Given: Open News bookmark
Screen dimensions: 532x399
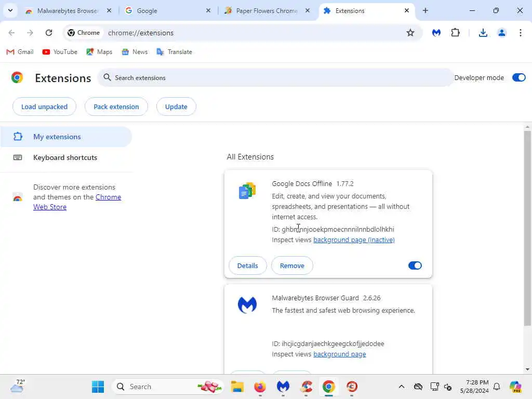Looking at the screenshot, I should click(x=135, y=52).
